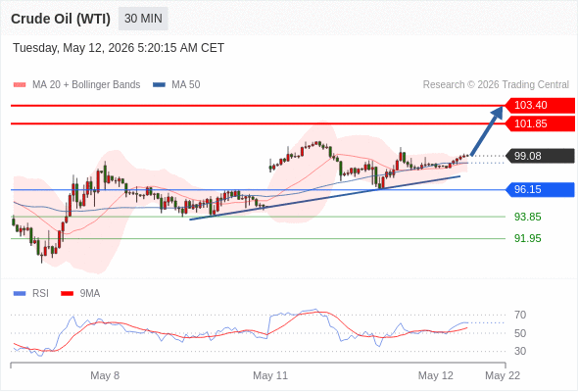
Task: Click the May 22 date axis label
Action: click(x=503, y=375)
